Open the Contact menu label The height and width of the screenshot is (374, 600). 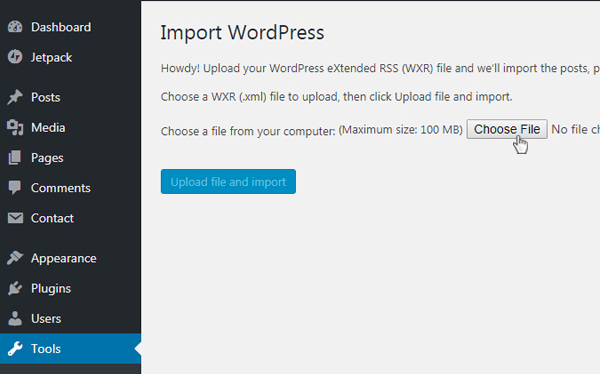click(x=52, y=218)
